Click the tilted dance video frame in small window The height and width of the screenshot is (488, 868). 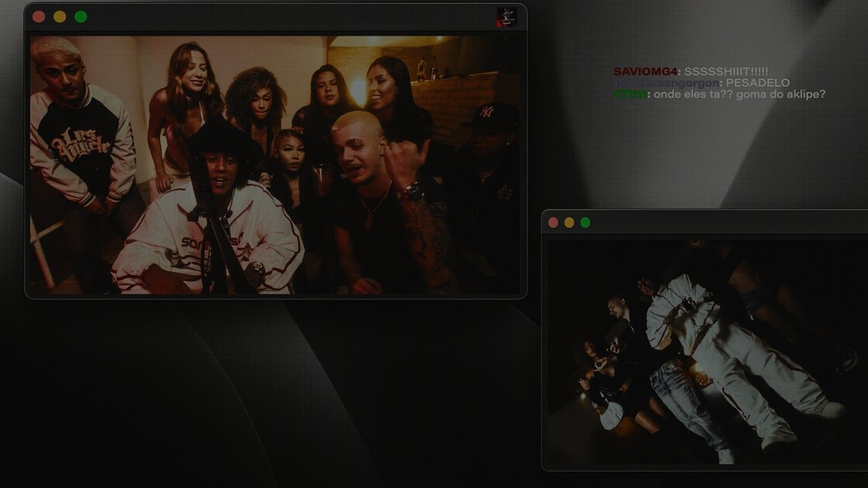click(x=707, y=352)
